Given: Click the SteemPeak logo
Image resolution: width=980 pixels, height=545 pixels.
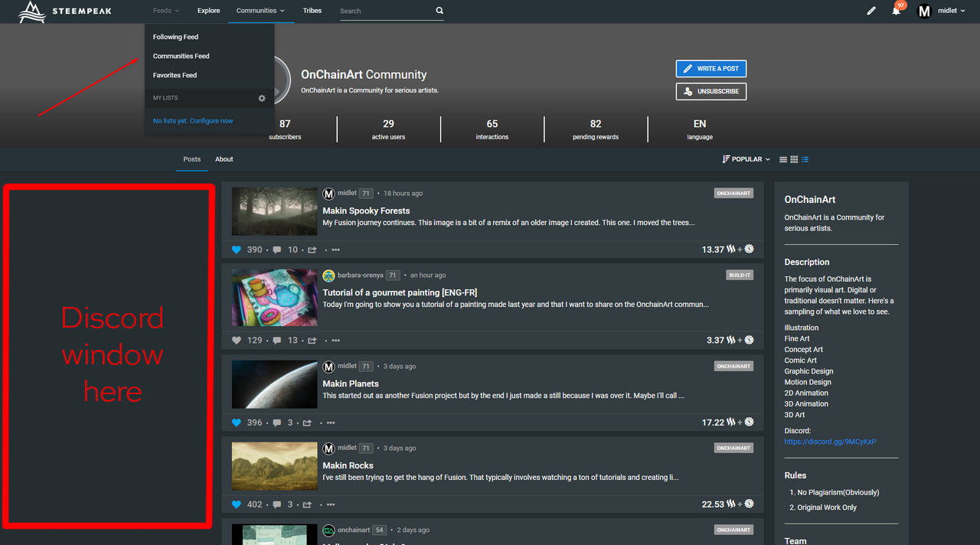Looking at the screenshot, I should [x=64, y=11].
